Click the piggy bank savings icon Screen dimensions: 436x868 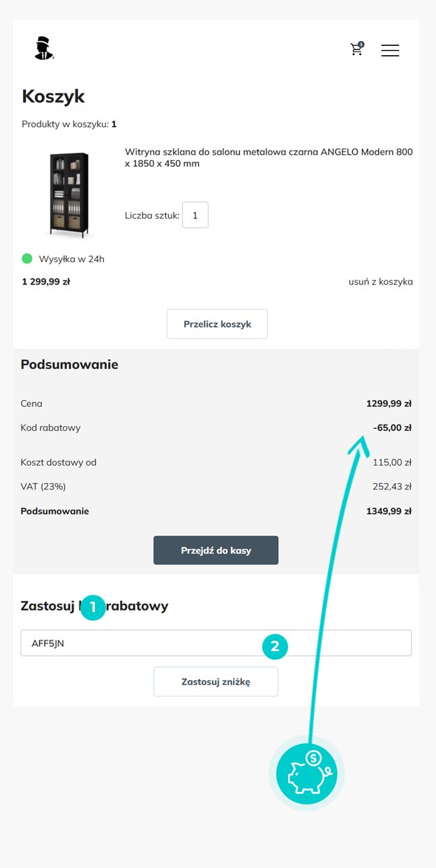coord(307,774)
